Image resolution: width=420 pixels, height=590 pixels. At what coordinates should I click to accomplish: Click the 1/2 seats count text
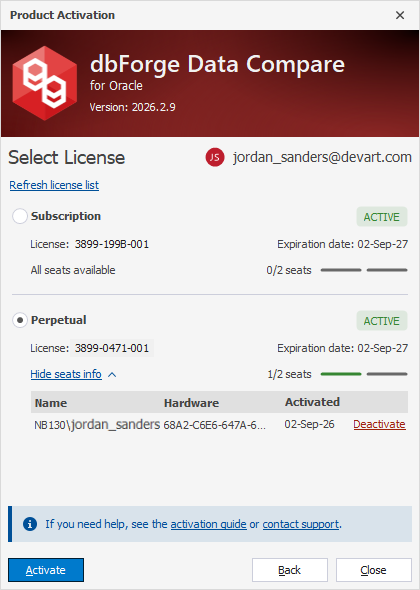(x=289, y=374)
